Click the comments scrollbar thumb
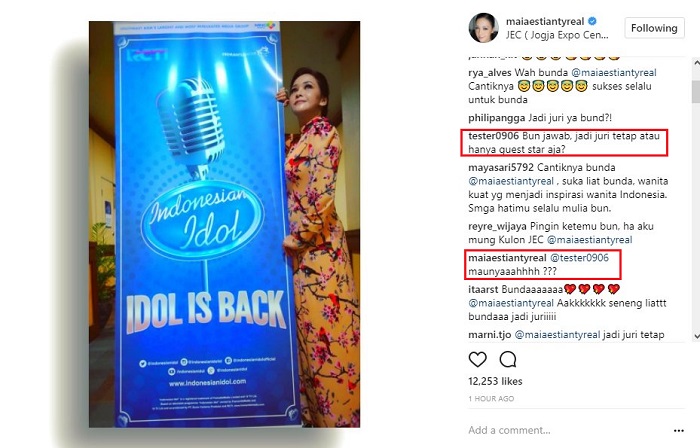This screenshot has width=700, height=448. click(696, 91)
